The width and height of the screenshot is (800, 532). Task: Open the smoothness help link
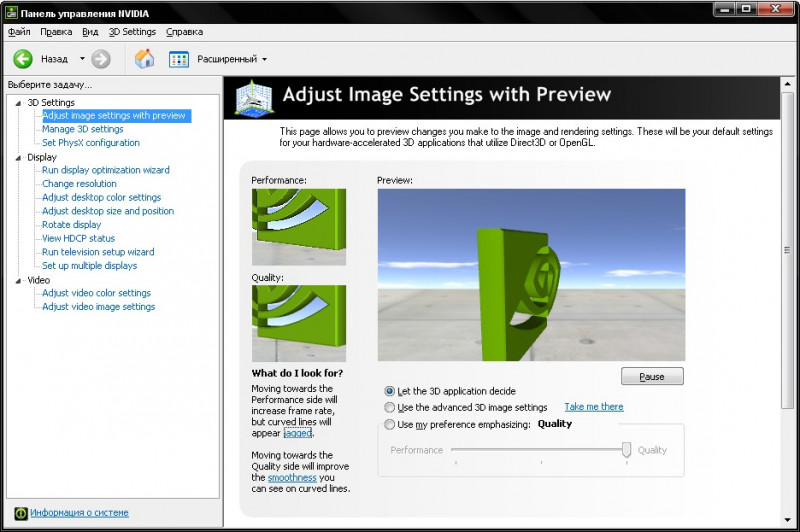click(x=292, y=477)
